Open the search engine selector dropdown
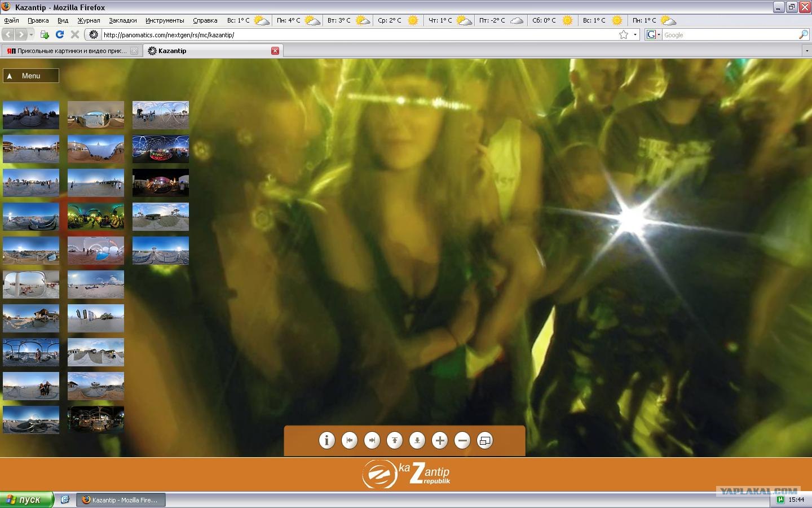This screenshot has height=508, width=812. coord(653,34)
